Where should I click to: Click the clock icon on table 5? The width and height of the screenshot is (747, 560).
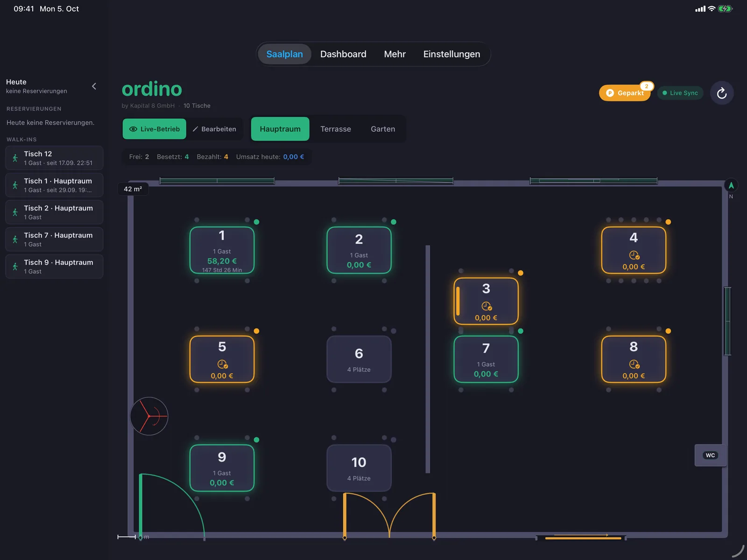click(x=222, y=364)
